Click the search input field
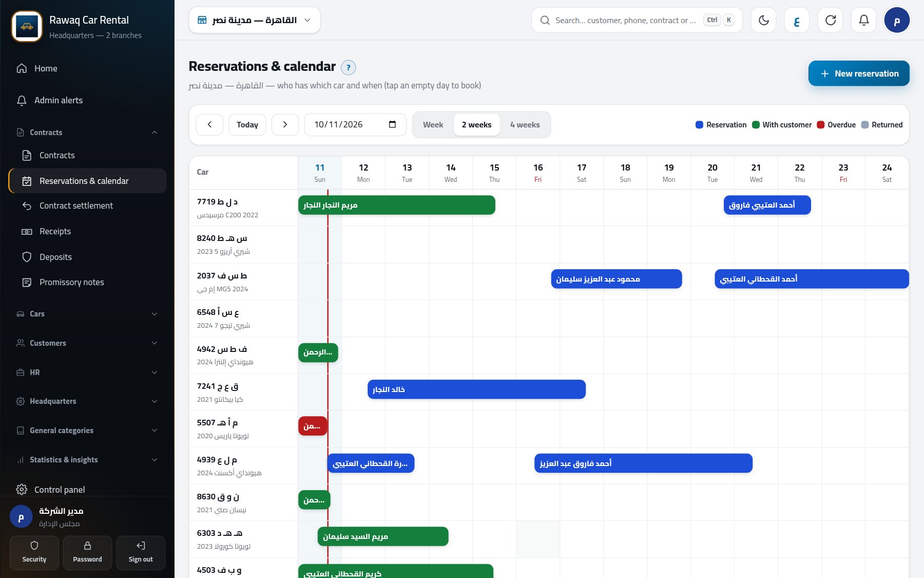Viewport: 924px width, 578px height. tap(637, 20)
